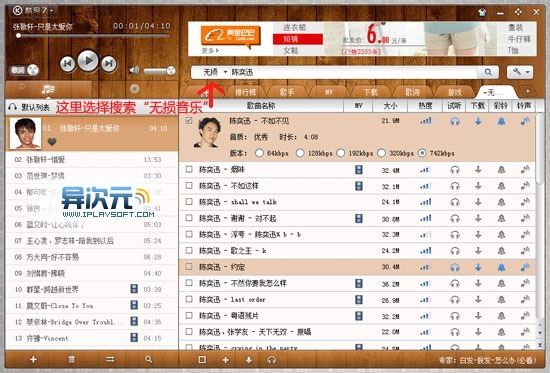Image resolution: width=550 pixels, height=373 pixels.
Task: Sort results by 大小 column header
Action: pyautogui.click(x=390, y=106)
